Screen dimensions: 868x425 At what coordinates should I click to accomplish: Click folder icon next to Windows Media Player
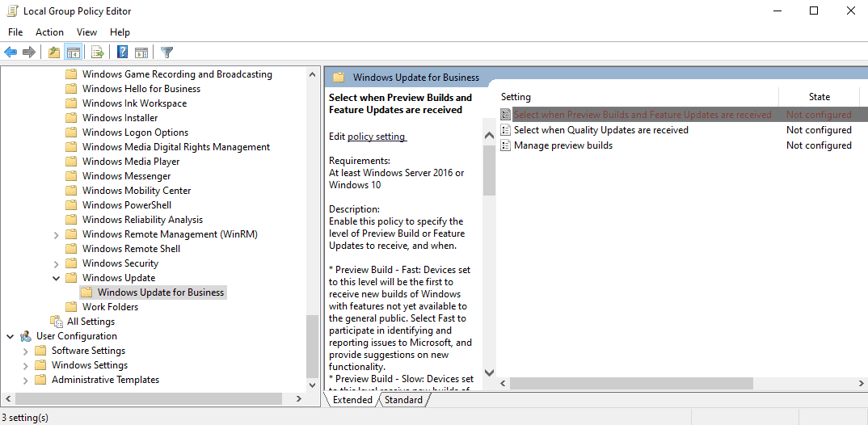71,162
